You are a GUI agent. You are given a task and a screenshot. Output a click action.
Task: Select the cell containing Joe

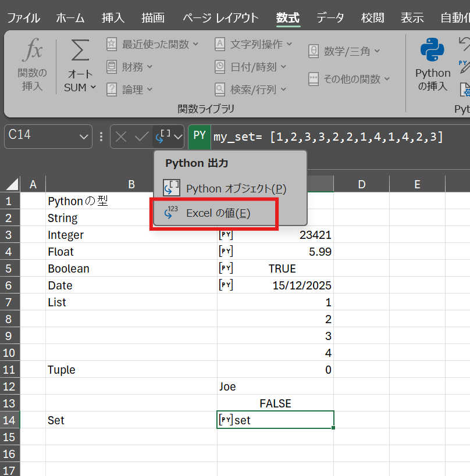(x=275, y=386)
